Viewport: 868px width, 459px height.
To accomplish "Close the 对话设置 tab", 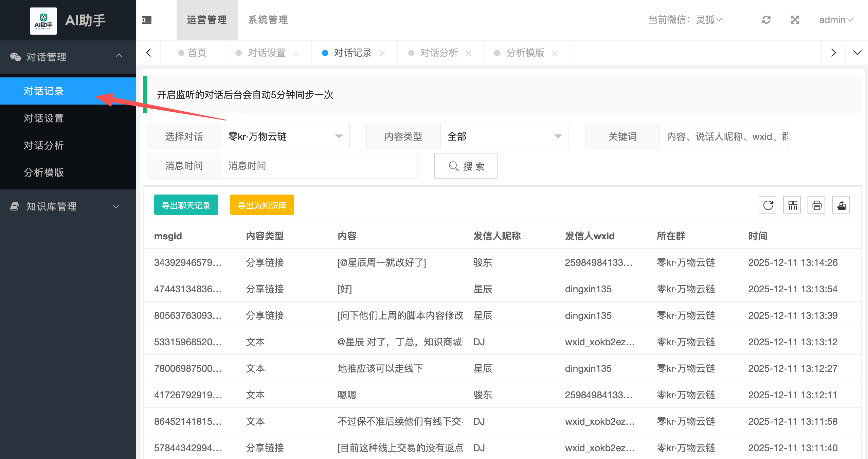I will (296, 53).
